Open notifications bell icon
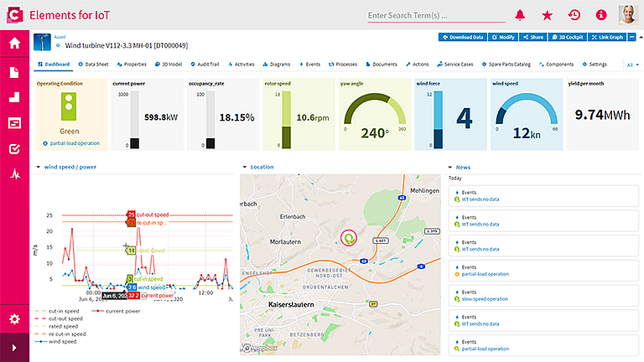 click(520, 15)
